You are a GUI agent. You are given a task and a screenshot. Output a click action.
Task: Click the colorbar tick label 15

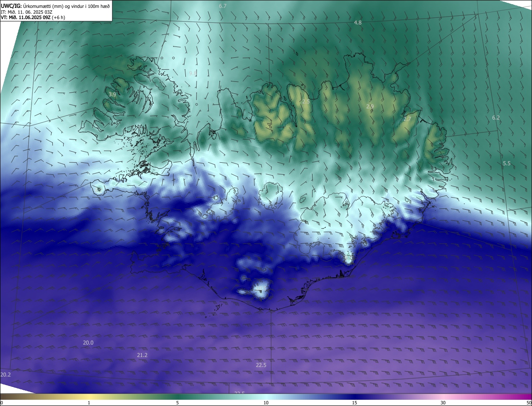tap(355, 403)
